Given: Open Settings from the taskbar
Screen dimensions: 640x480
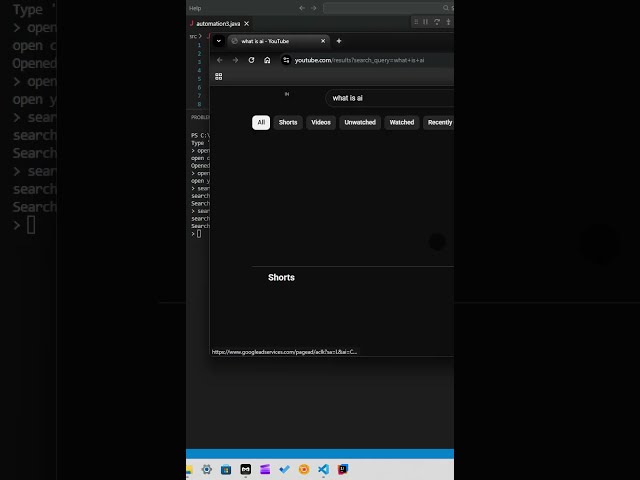Looking at the screenshot, I should click(207, 469).
